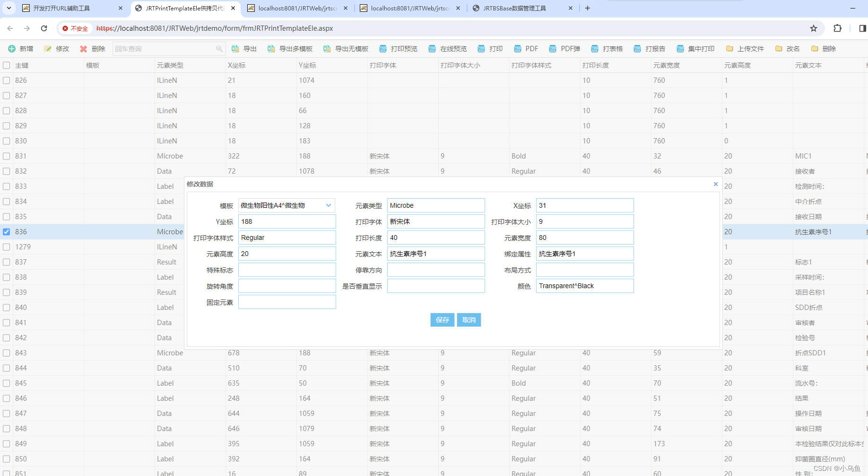Click the 集中打印 toolbar icon
868x476 pixels.
click(680, 49)
